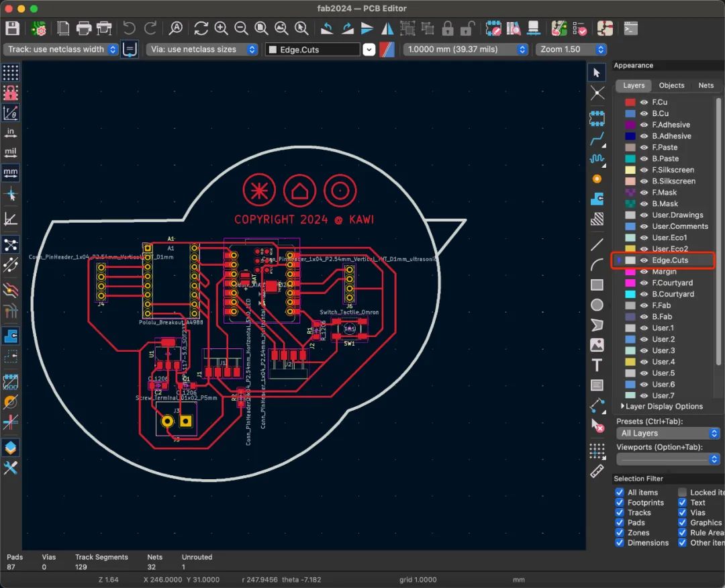This screenshot has width=725, height=588.
Task: Select the Add Via tool
Action: pyautogui.click(x=597, y=179)
